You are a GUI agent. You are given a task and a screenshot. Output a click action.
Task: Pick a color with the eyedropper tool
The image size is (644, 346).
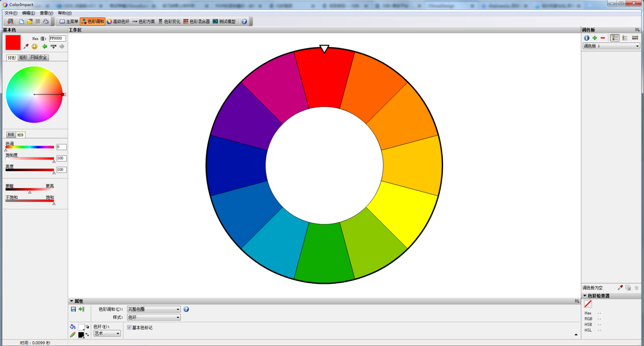(x=26, y=46)
